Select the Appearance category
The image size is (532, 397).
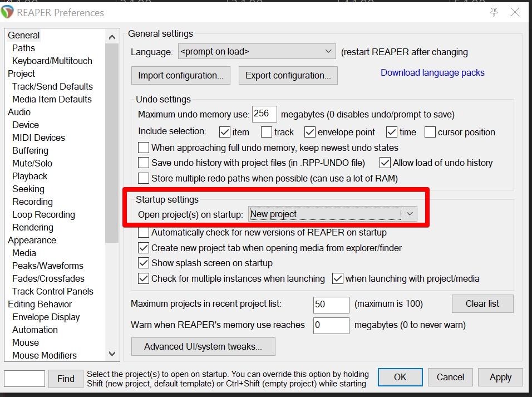coord(32,240)
